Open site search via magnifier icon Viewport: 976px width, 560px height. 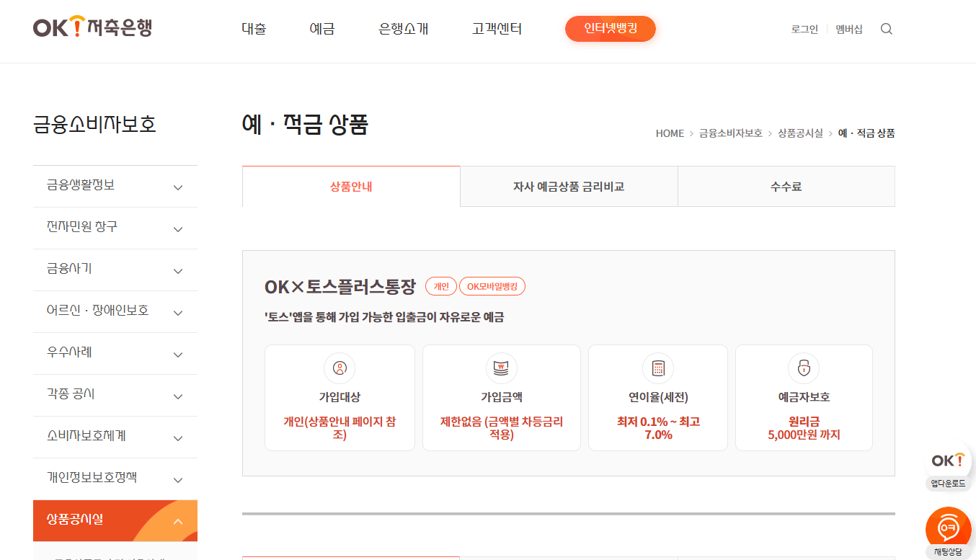886,29
